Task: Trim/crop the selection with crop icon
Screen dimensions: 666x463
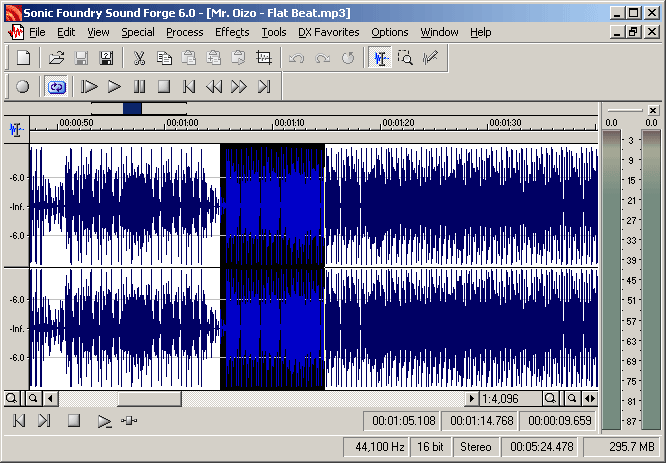Action: [x=263, y=58]
